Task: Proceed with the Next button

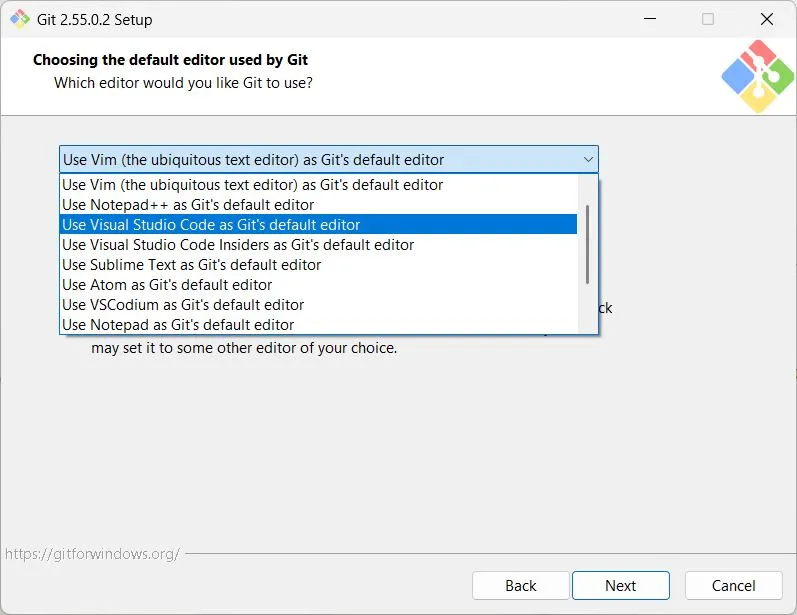Action: [621, 586]
